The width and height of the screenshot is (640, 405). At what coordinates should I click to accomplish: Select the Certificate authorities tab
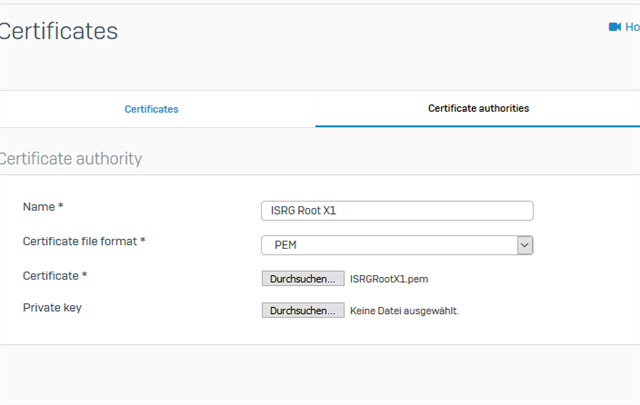478,108
